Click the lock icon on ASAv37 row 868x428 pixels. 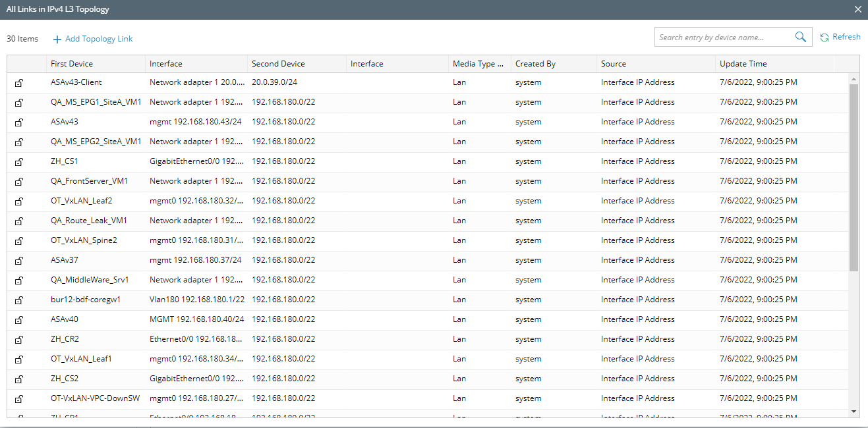19,260
